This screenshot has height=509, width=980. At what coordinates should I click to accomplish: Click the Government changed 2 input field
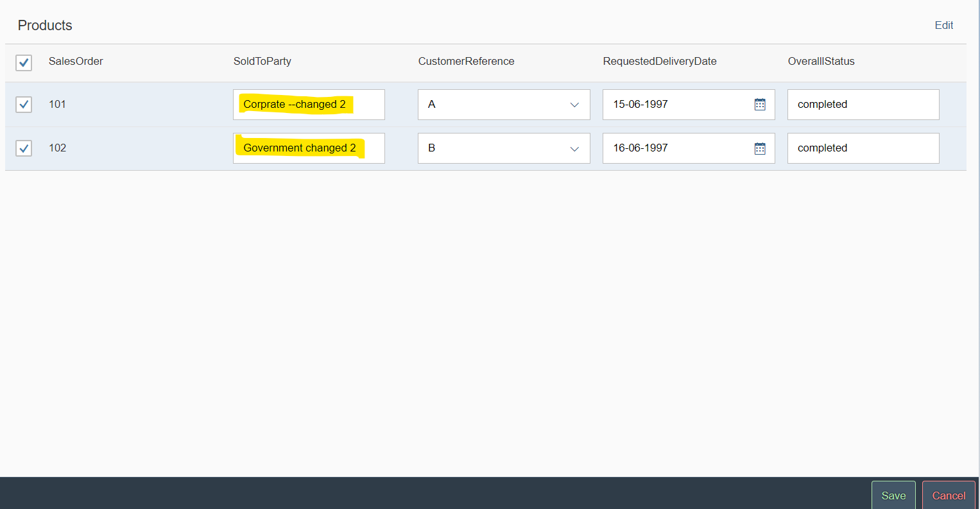pyautogui.click(x=308, y=148)
